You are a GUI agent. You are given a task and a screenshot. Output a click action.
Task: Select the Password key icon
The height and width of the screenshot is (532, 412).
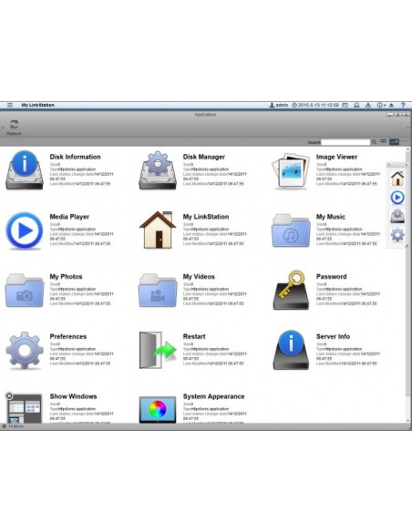click(x=291, y=290)
